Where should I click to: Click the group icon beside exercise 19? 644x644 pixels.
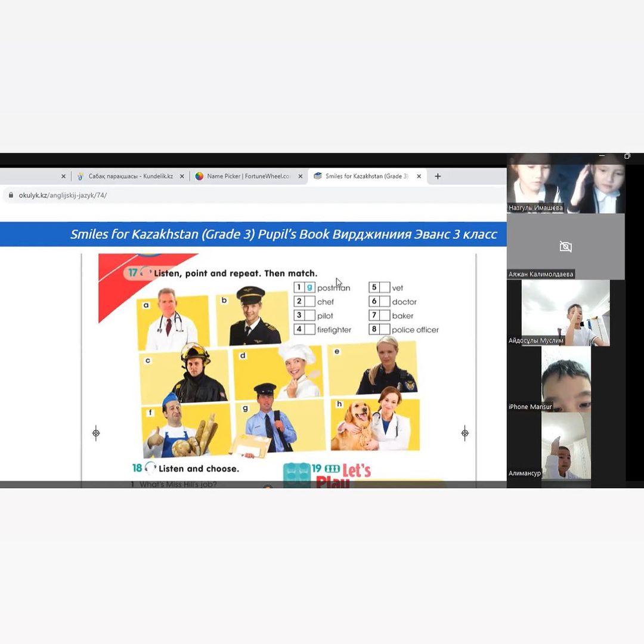click(x=332, y=469)
